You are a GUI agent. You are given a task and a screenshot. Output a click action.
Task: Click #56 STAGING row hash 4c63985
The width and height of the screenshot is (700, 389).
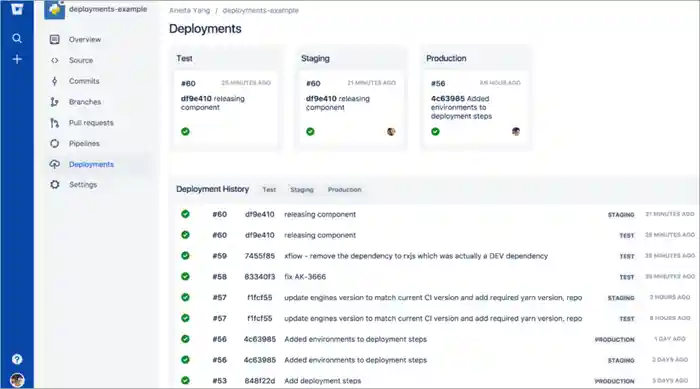259,360
